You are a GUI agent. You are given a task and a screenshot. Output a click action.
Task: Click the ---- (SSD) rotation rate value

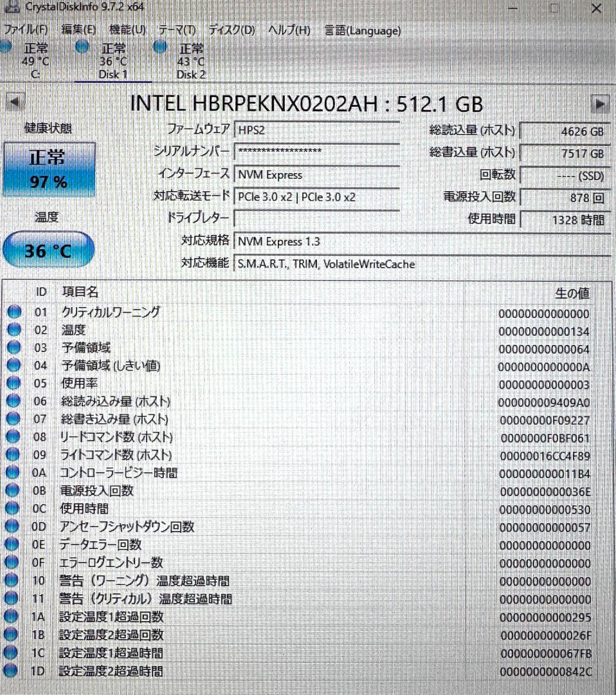(565, 176)
